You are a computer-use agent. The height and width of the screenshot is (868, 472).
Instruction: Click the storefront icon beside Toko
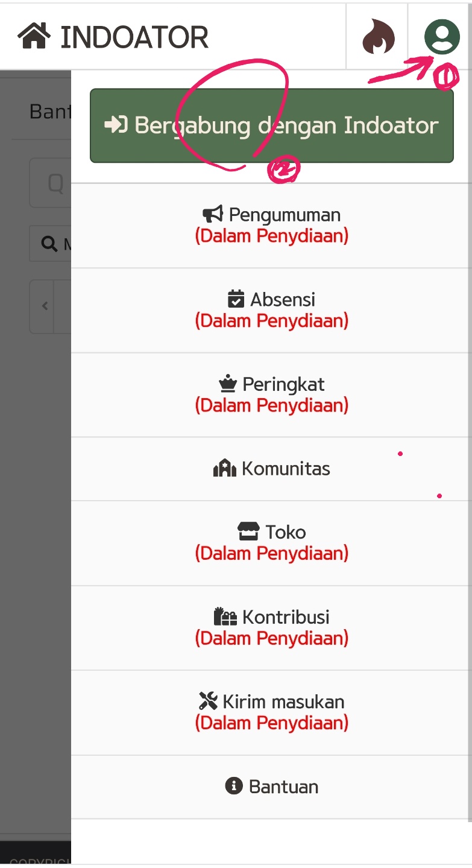coord(248,531)
